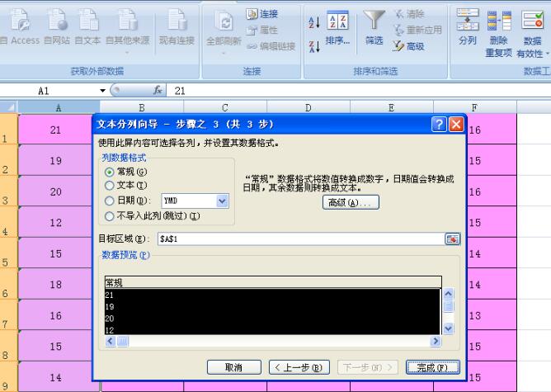Screen dimensions: 551x392
Task: Click the collapse-dialog range selector icon
Action: (x=453, y=239)
